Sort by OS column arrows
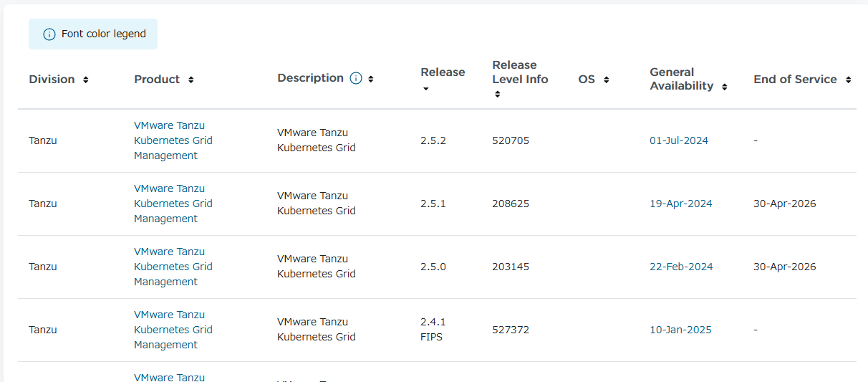 [x=606, y=80]
